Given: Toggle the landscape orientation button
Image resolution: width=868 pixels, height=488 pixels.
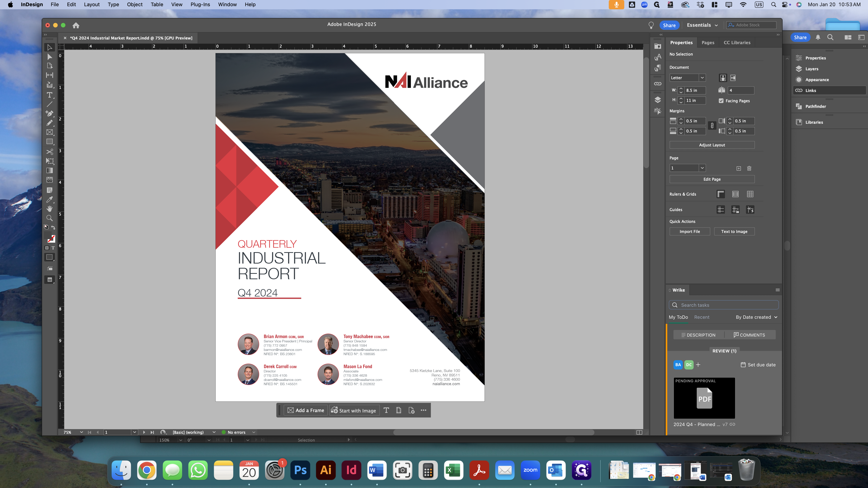Looking at the screenshot, I should pyautogui.click(x=733, y=78).
